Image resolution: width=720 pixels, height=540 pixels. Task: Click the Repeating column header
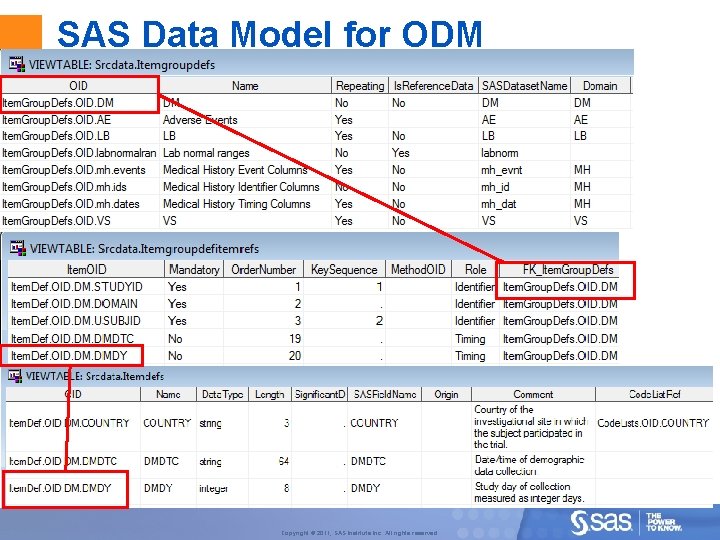(360, 85)
